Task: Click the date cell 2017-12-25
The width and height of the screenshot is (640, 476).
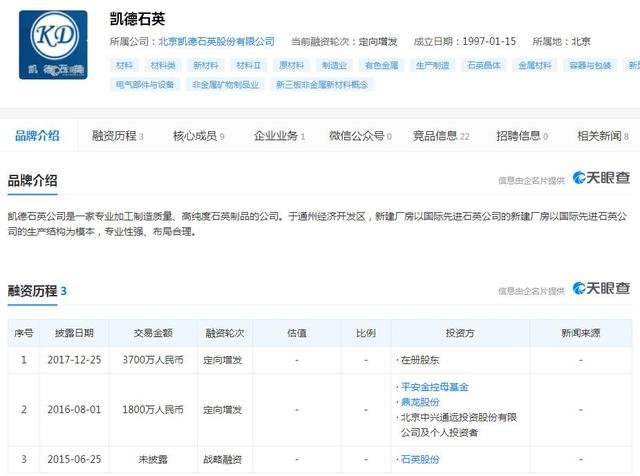Action: tap(74, 360)
